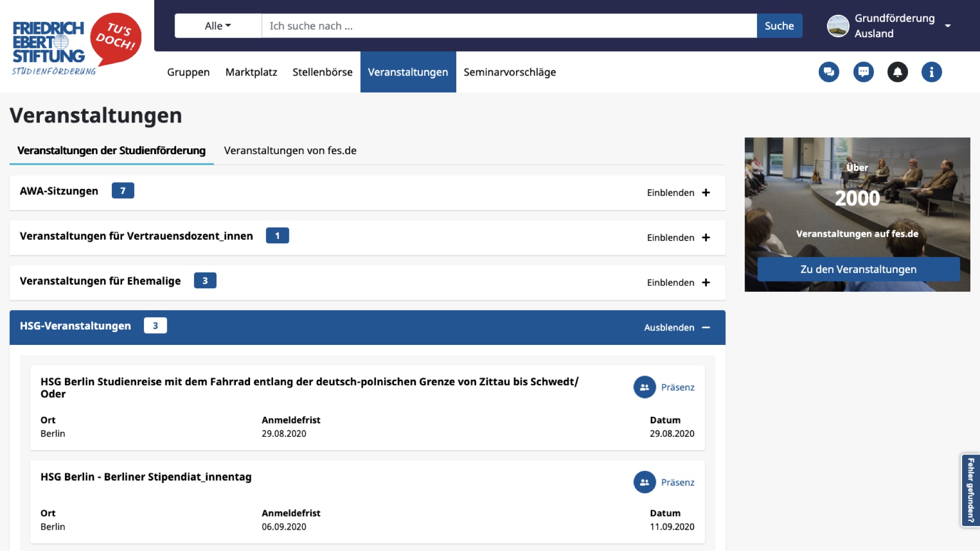Show Veranstaltungen für Vertrauensdozent_innen section
This screenshot has height=551, width=980.
tap(678, 238)
